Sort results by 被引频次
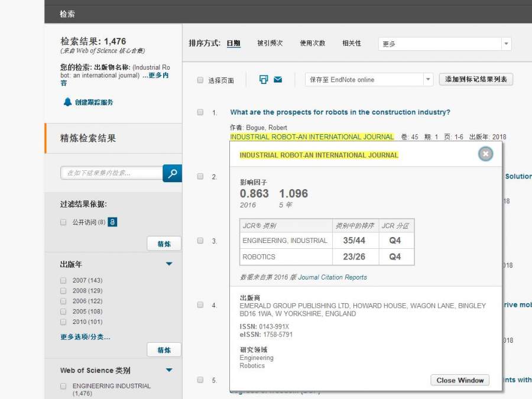The width and height of the screenshot is (532, 399). tap(270, 43)
